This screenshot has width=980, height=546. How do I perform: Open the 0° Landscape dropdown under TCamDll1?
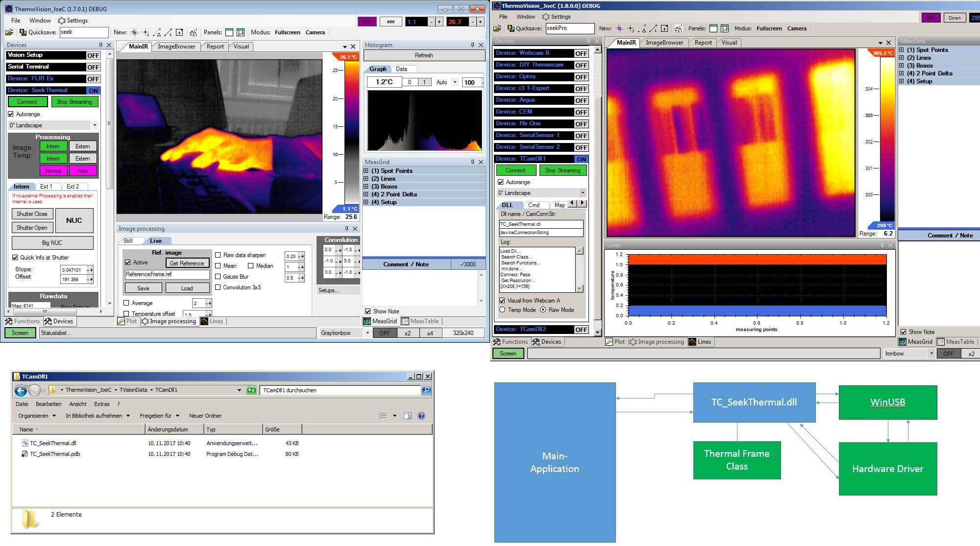[x=582, y=193]
